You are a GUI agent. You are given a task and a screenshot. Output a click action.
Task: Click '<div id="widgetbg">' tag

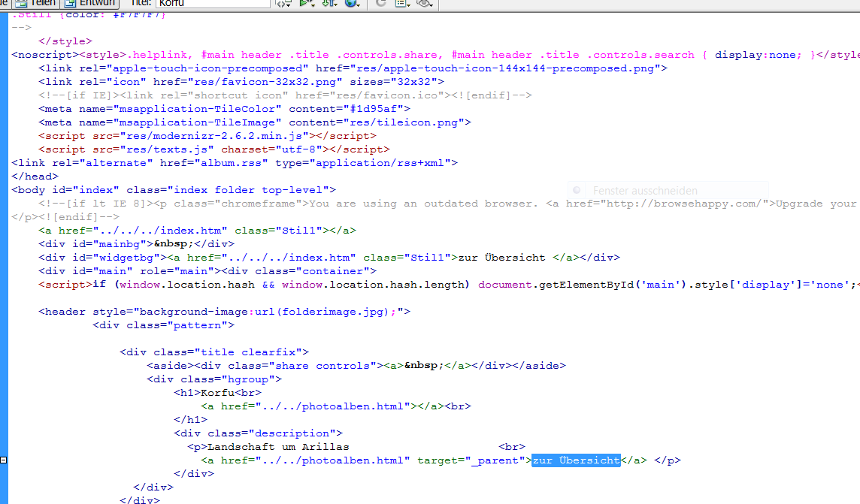[x=103, y=258]
